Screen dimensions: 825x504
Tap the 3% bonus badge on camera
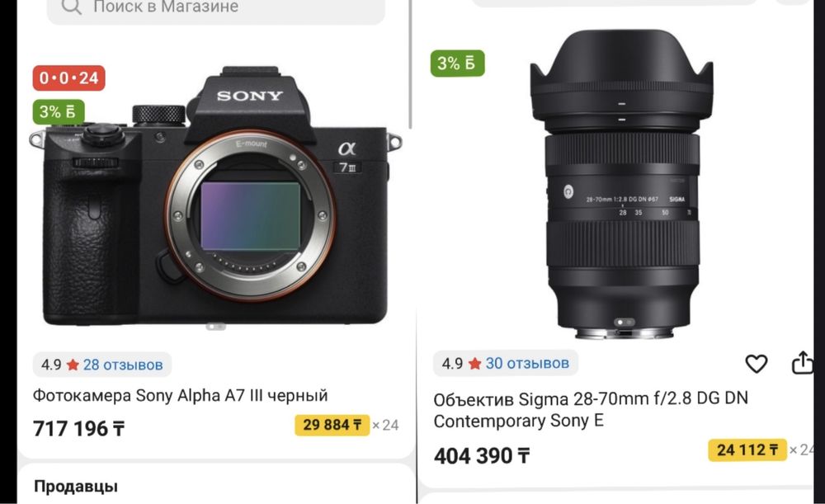tap(59, 112)
